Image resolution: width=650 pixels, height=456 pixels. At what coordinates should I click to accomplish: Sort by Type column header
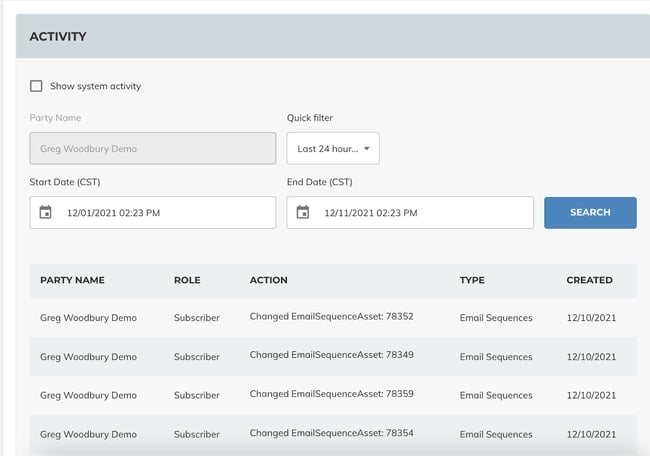472,280
